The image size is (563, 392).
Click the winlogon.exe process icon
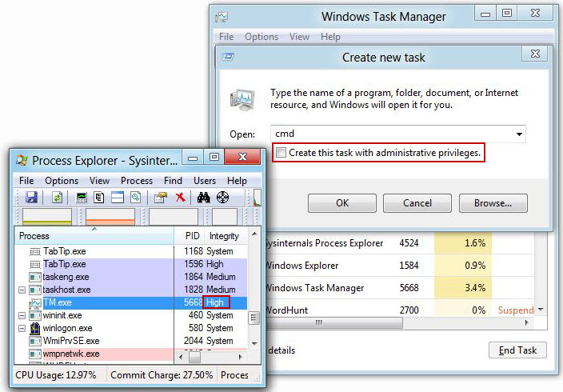point(35,328)
